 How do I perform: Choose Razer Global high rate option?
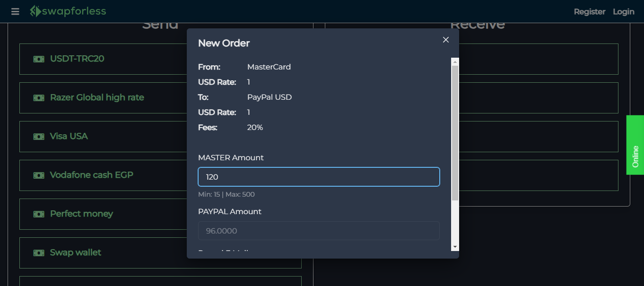click(97, 97)
